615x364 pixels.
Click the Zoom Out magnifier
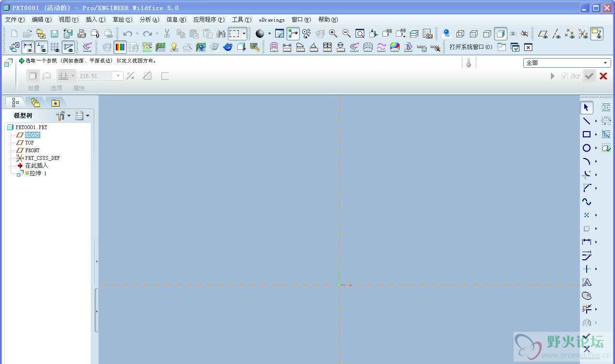[x=346, y=34]
